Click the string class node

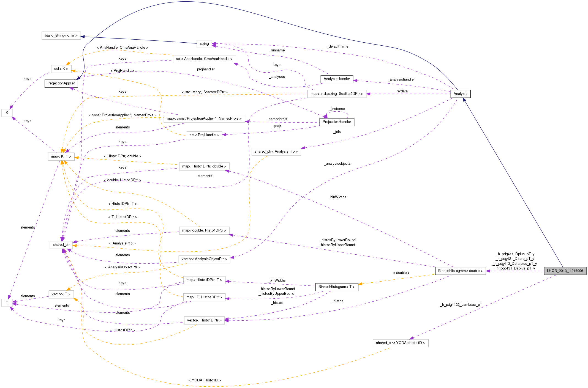tap(204, 44)
